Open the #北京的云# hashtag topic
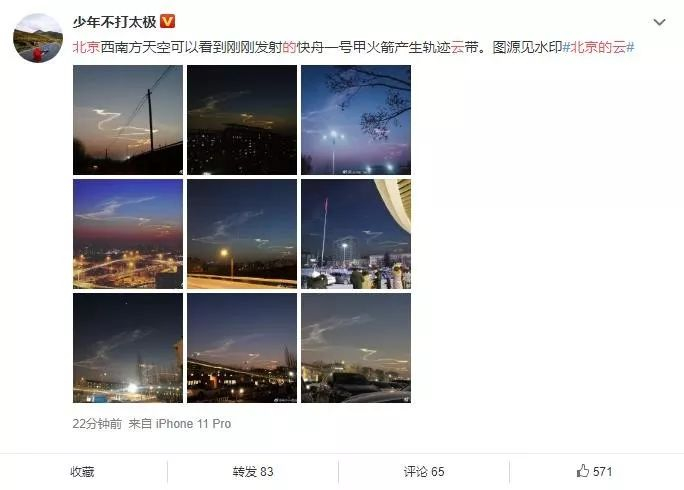 tap(598, 47)
